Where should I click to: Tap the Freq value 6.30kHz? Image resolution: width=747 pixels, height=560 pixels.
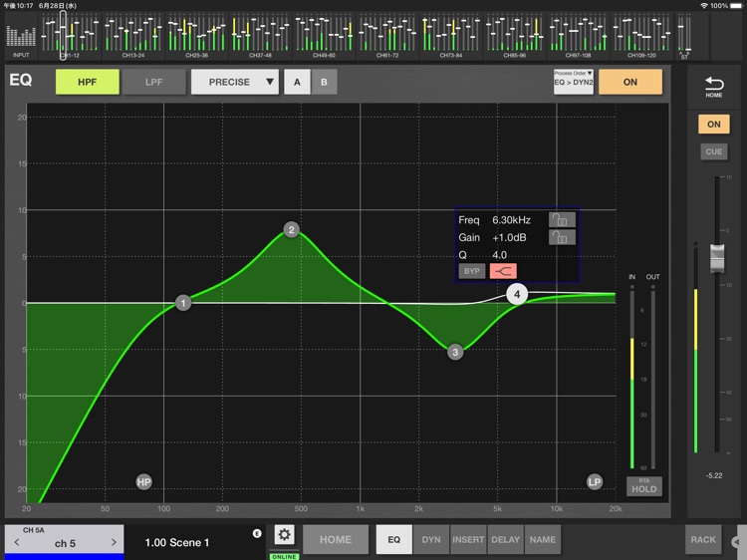pyautogui.click(x=511, y=219)
